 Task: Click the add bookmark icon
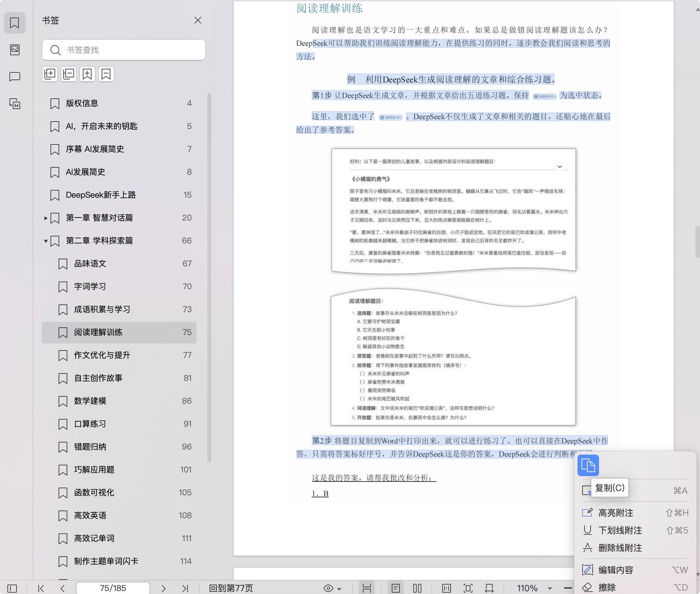click(x=87, y=74)
